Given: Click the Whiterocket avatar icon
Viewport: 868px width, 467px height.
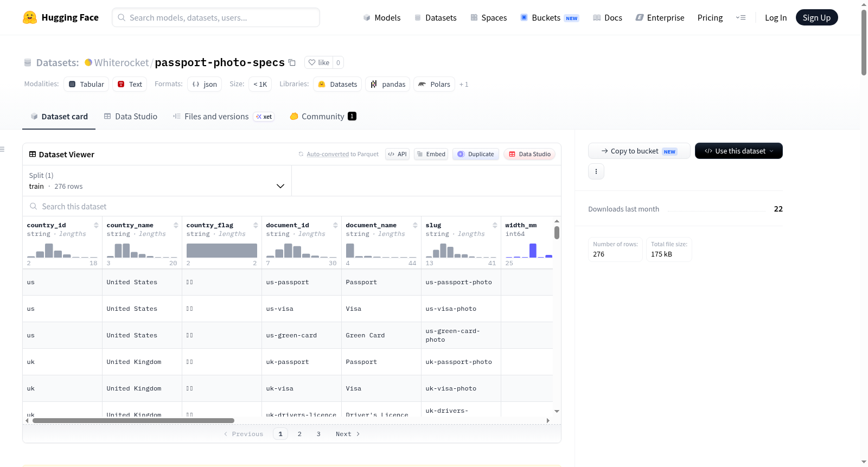Looking at the screenshot, I should coord(88,62).
